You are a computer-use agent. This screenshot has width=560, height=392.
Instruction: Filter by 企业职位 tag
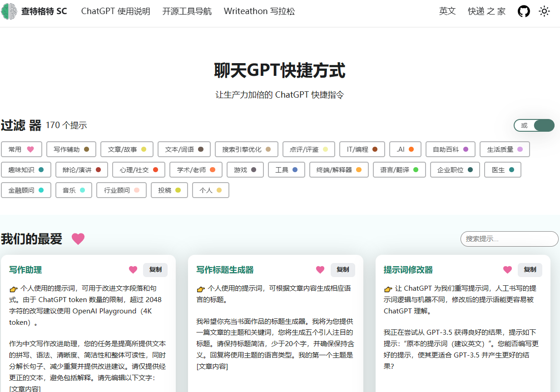(x=455, y=169)
